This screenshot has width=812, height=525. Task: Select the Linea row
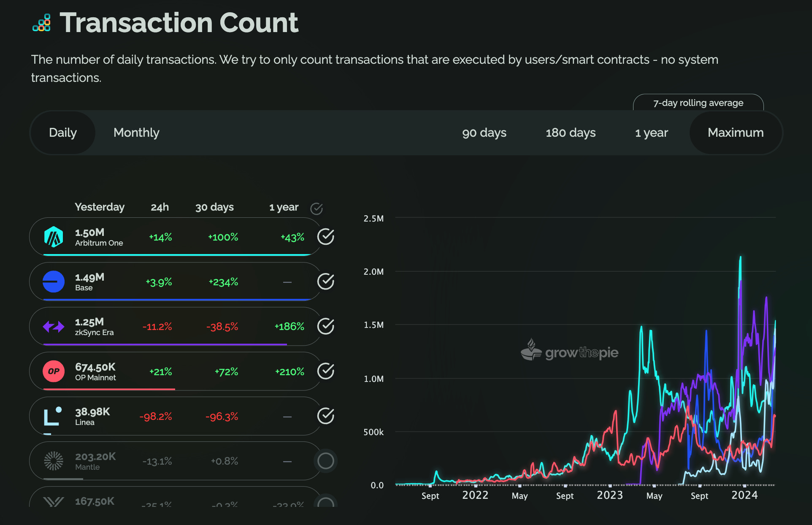175,416
